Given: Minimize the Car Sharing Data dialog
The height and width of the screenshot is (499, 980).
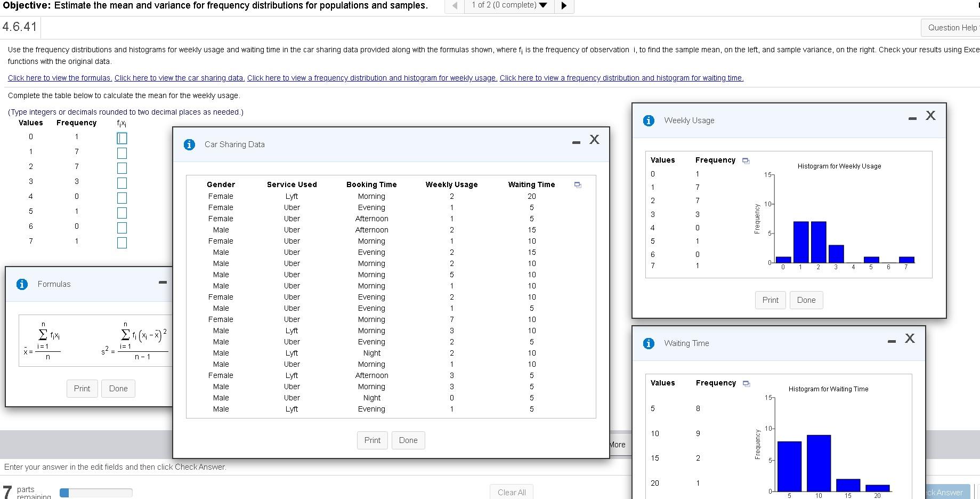Looking at the screenshot, I should 576,142.
